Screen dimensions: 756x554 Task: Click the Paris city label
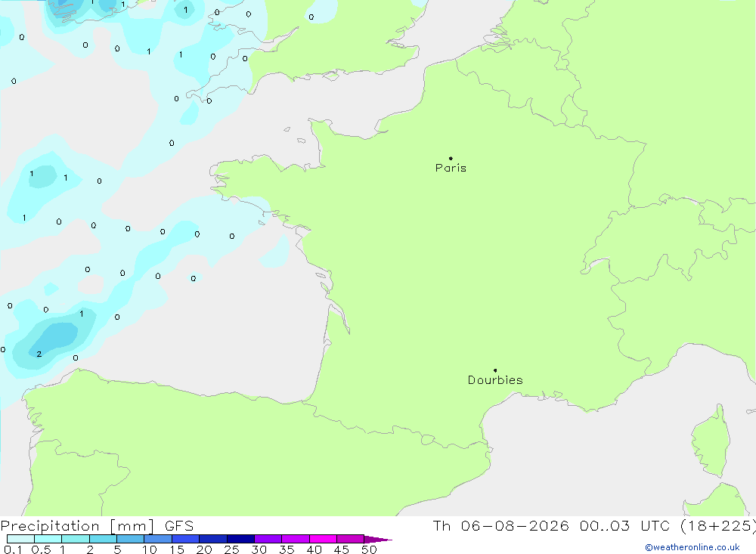click(451, 169)
